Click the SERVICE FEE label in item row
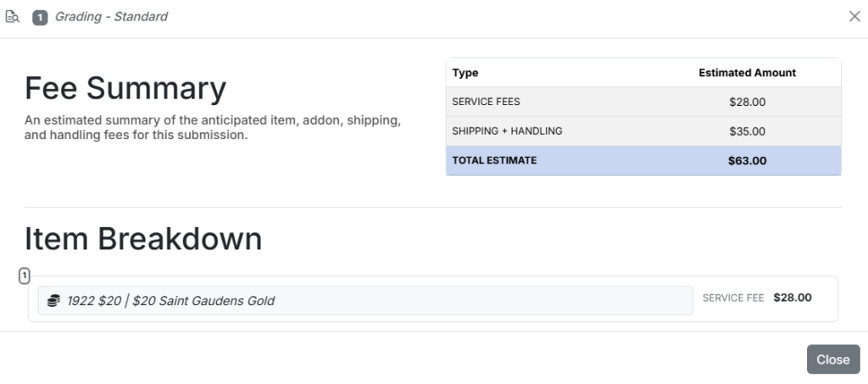Viewport: 868px width, 384px height. tap(733, 298)
